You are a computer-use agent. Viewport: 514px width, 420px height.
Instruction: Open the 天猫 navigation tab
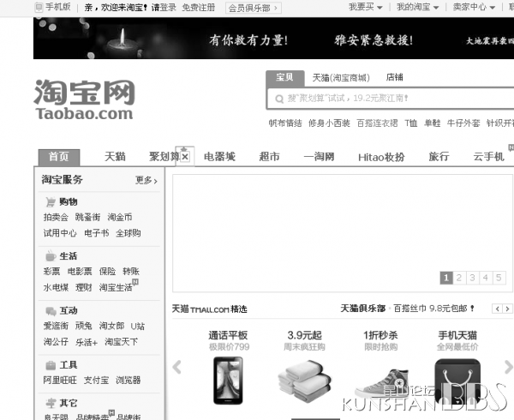pos(115,157)
